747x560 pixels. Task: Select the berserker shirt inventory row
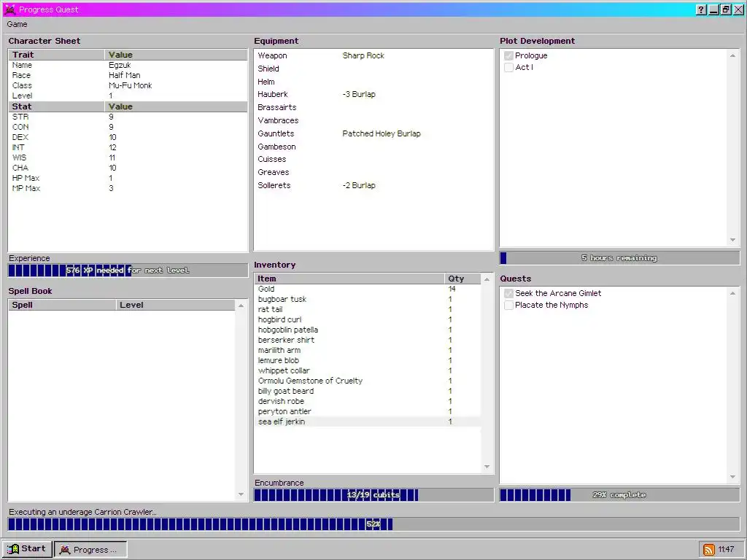[368, 340]
